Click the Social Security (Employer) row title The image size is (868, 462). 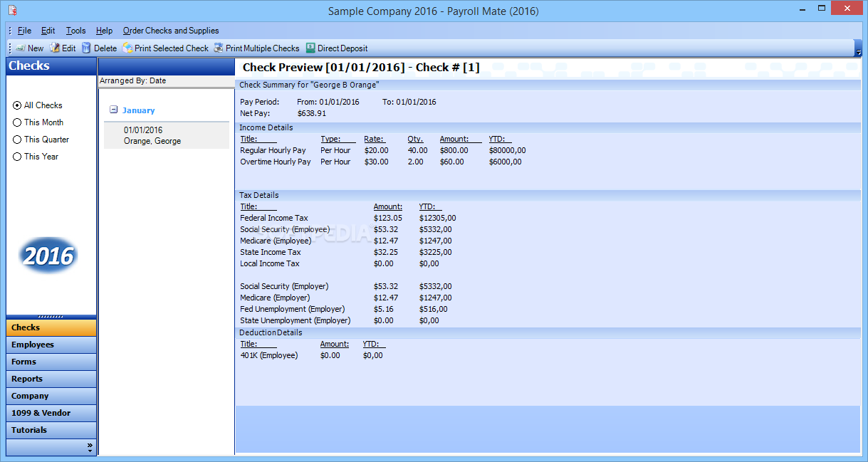click(284, 286)
